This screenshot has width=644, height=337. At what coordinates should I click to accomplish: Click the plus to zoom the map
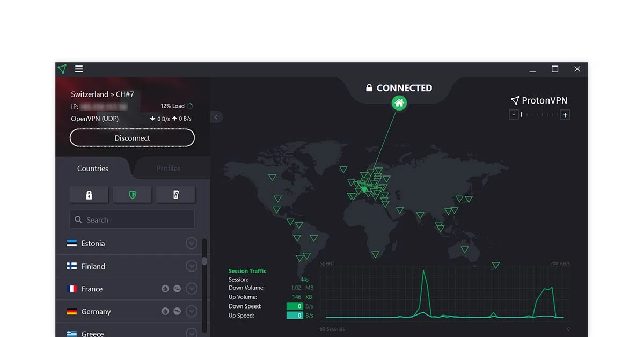point(565,114)
